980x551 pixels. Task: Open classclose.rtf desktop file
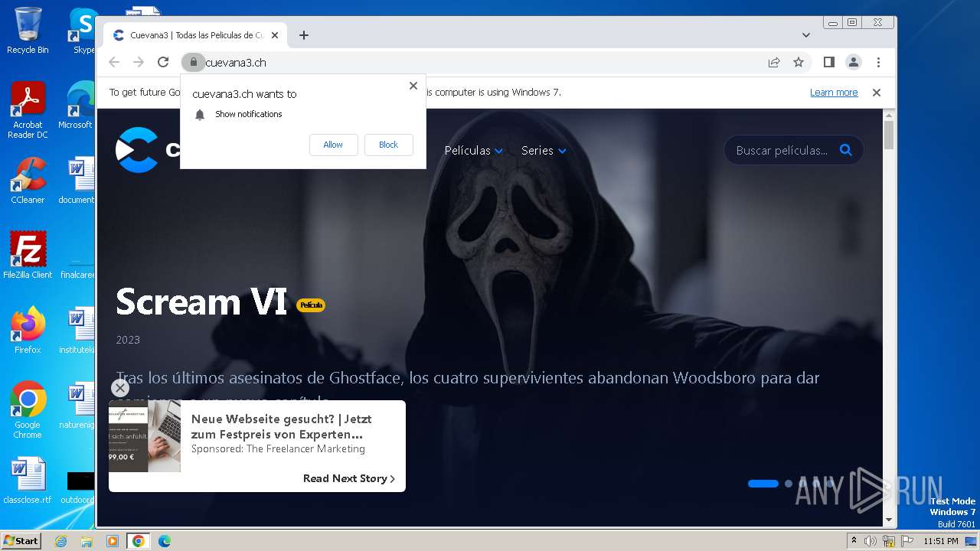[28, 481]
